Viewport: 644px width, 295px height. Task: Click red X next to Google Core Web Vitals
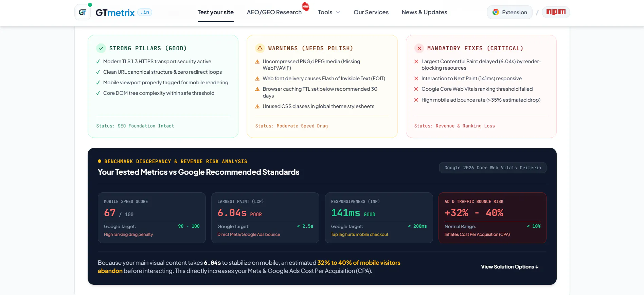[x=416, y=89]
